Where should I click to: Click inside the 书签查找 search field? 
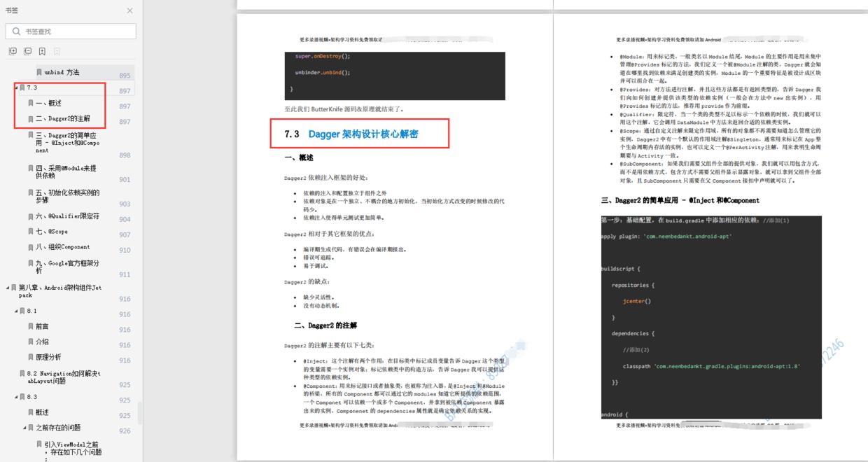70,31
